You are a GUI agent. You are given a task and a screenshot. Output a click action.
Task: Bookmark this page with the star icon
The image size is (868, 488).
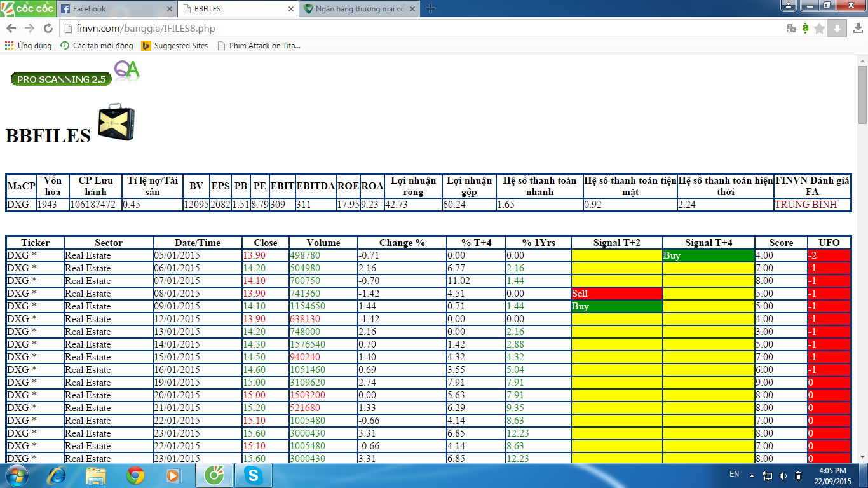coord(820,29)
